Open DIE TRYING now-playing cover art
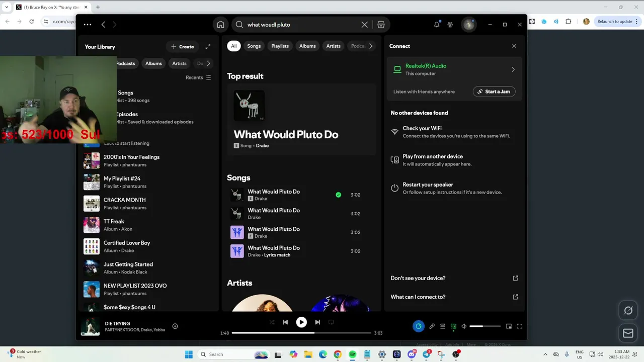 coord(91,327)
